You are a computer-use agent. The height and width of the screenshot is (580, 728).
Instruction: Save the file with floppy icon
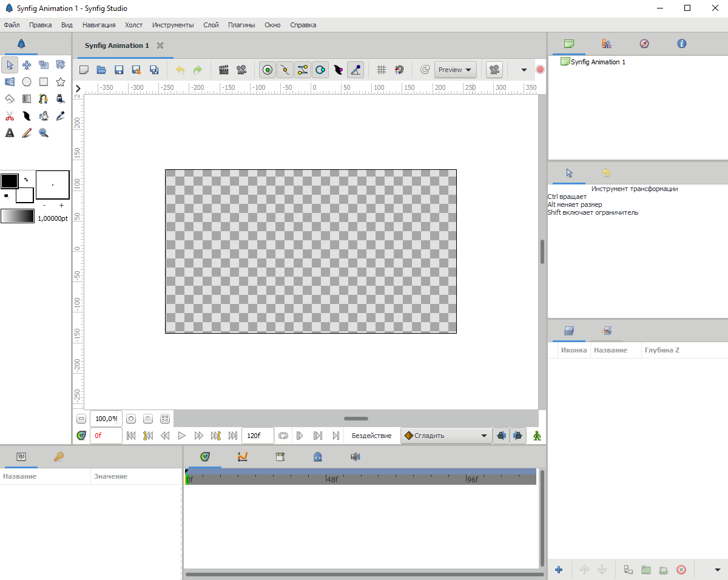119,70
